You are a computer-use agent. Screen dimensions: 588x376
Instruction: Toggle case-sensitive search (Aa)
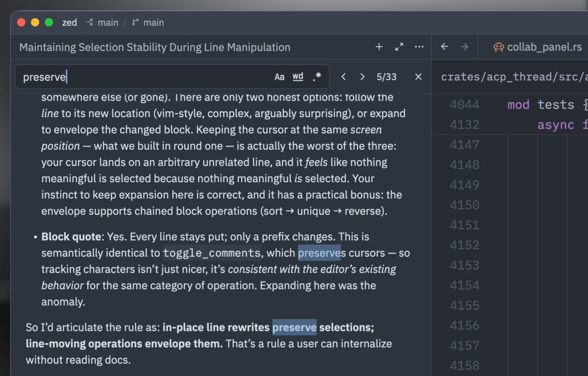tap(279, 76)
